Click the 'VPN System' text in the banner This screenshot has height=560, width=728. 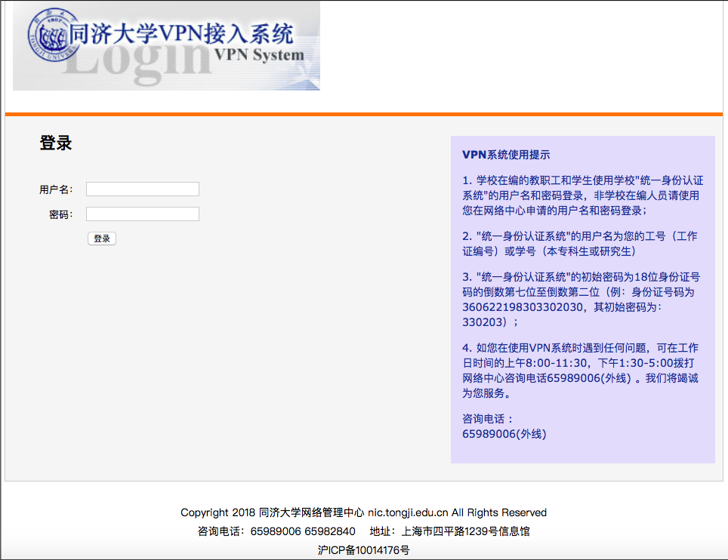tap(258, 55)
